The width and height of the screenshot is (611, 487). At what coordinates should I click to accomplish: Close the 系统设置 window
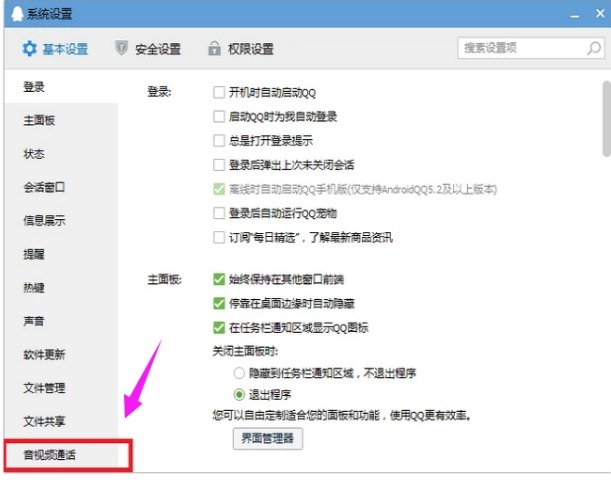tap(600, 14)
